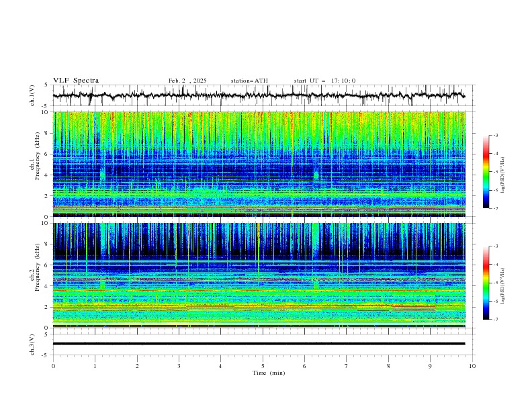Click the lower PSD color scale bar

[x=486, y=283]
